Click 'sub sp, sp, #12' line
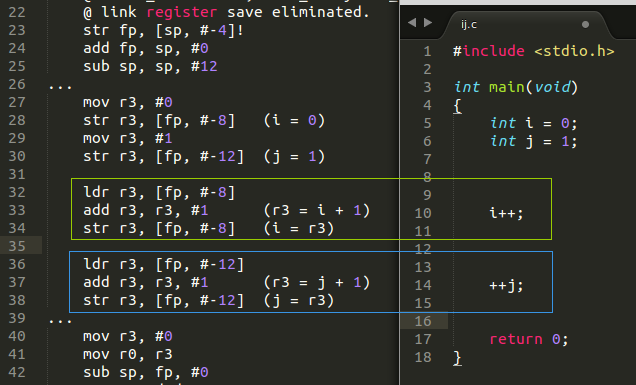Image resolution: width=636 pixels, height=385 pixels. [x=150, y=67]
